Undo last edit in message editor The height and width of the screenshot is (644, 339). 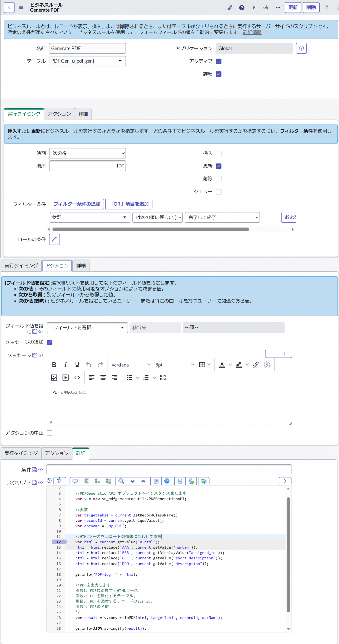tap(89, 365)
